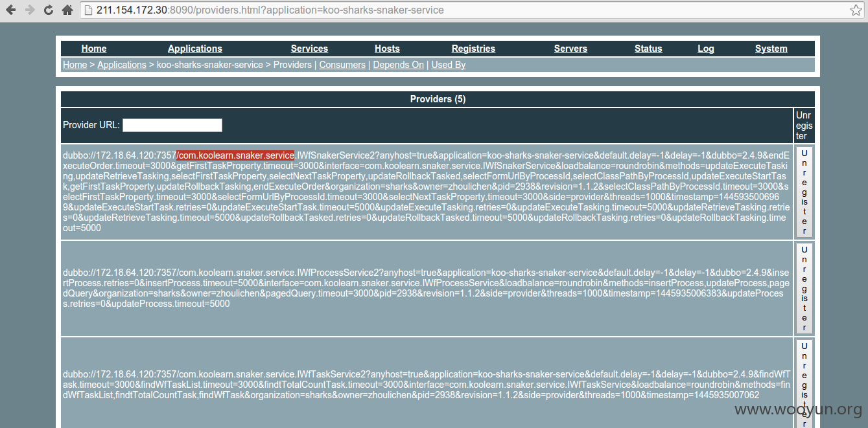Open the Registries menu item
The image size is (868, 428).
point(473,49)
